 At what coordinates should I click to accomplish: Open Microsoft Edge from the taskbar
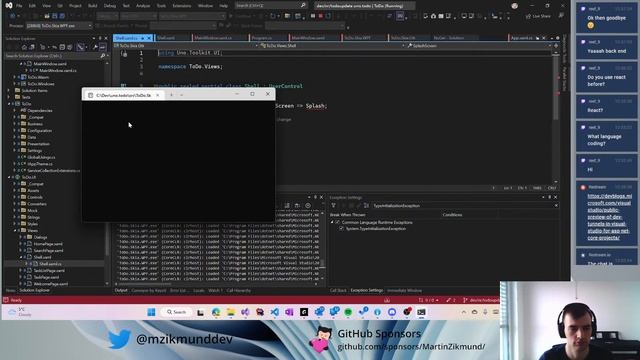point(216,312)
